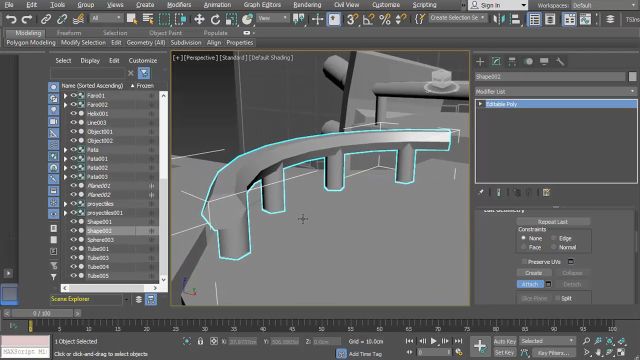Viewport: 640px width, 360px height.
Task: Select the Edge constraint radio button
Action: (x=554, y=238)
